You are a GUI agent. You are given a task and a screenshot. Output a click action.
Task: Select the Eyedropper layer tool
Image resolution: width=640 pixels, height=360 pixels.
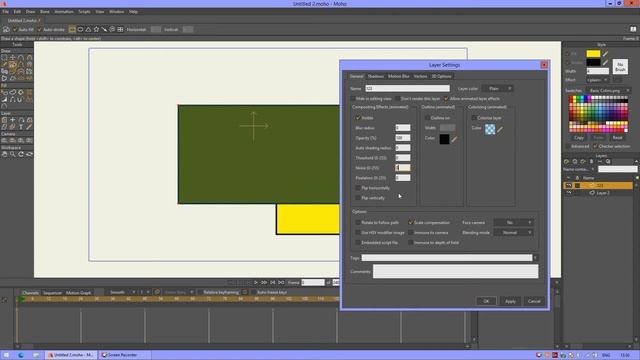click(29, 127)
